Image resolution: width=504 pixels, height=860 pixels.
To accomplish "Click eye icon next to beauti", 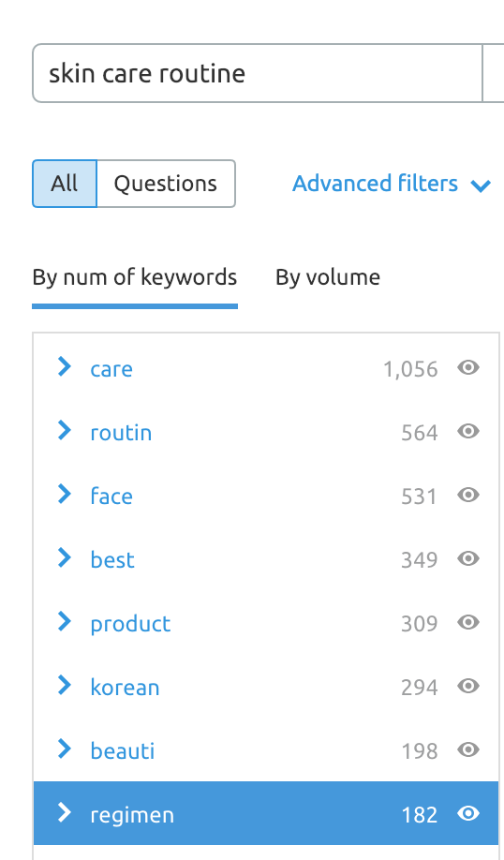I will point(468,749).
